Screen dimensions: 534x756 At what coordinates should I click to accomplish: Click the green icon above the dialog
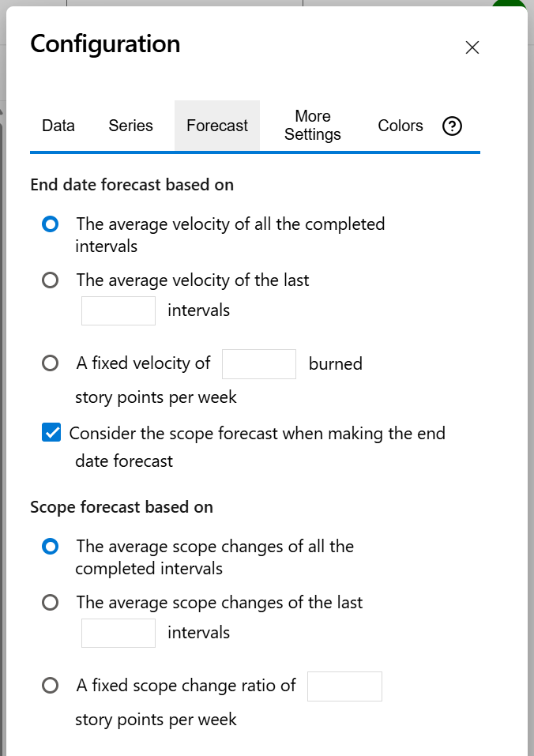coord(510,5)
